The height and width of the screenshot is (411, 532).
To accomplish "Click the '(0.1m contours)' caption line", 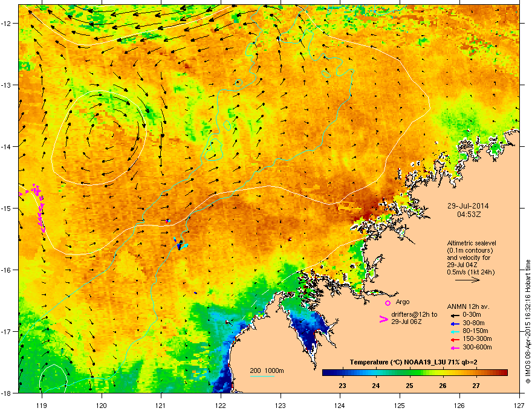I will tap(470, 251).
